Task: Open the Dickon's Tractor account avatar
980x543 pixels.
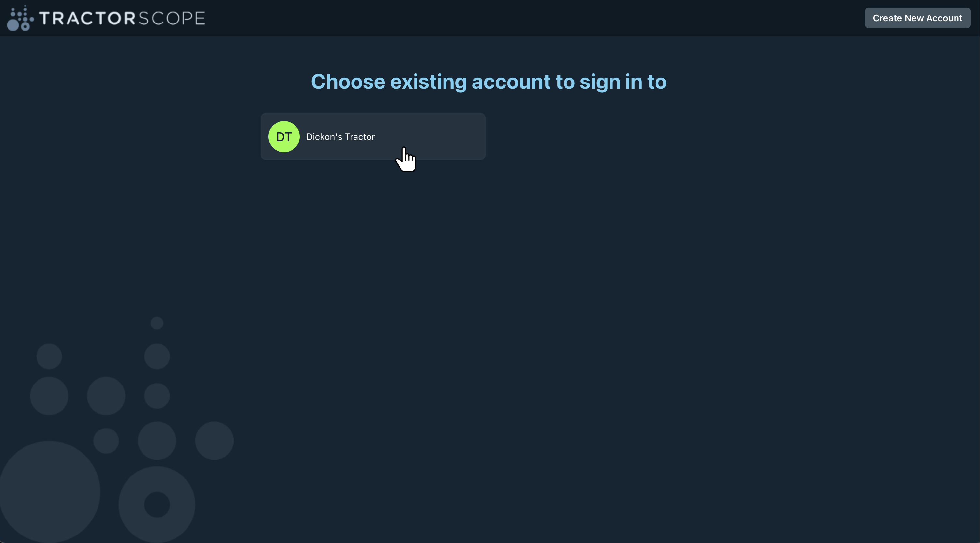Action: pyautogui.click(x=284, y=137)
